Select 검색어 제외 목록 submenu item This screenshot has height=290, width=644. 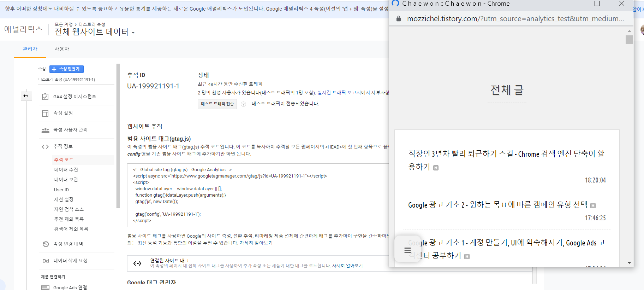pos(71,229)
